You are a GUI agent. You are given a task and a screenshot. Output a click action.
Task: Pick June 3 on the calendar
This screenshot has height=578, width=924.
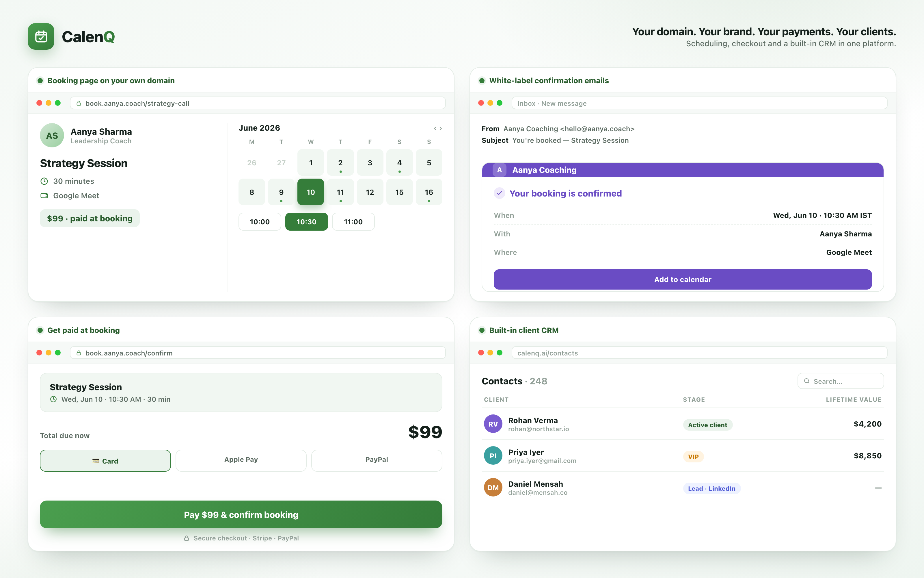pos(370,162)
